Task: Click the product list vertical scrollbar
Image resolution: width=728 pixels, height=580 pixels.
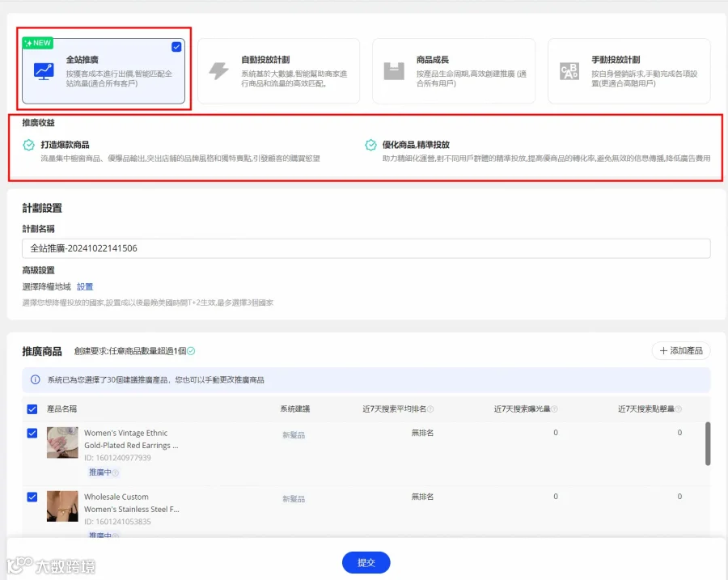Action: pos(708,443)
